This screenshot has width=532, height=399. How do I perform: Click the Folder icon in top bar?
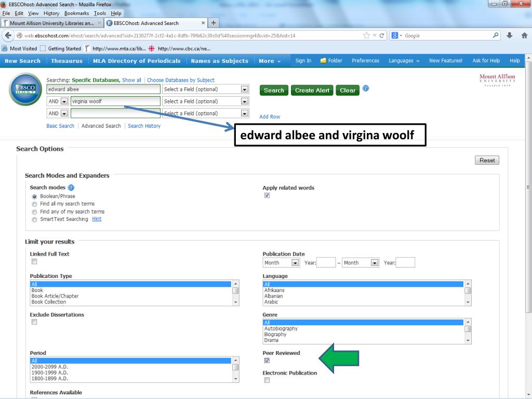tap(323, 60)
